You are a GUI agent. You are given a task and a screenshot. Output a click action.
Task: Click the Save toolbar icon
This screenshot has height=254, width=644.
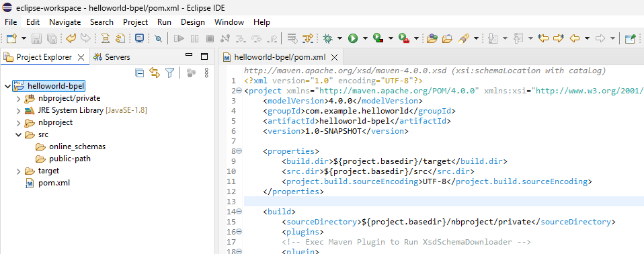(x=37, y=38)
